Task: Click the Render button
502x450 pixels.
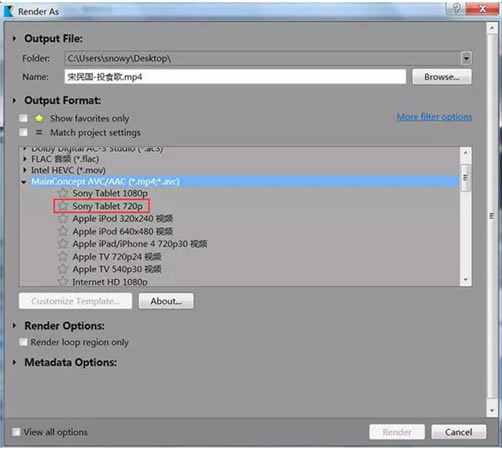Action: point(397,432)
